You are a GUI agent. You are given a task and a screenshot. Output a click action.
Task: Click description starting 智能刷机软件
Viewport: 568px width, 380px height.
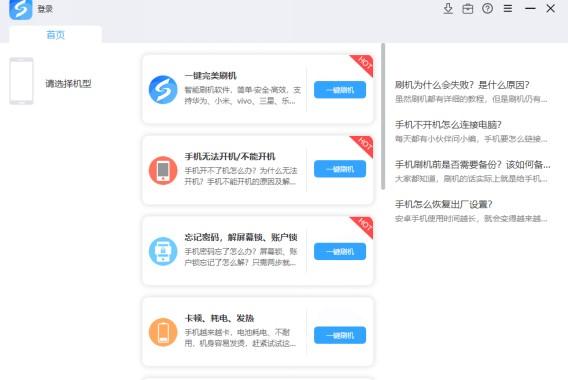(x=242, y=95)
